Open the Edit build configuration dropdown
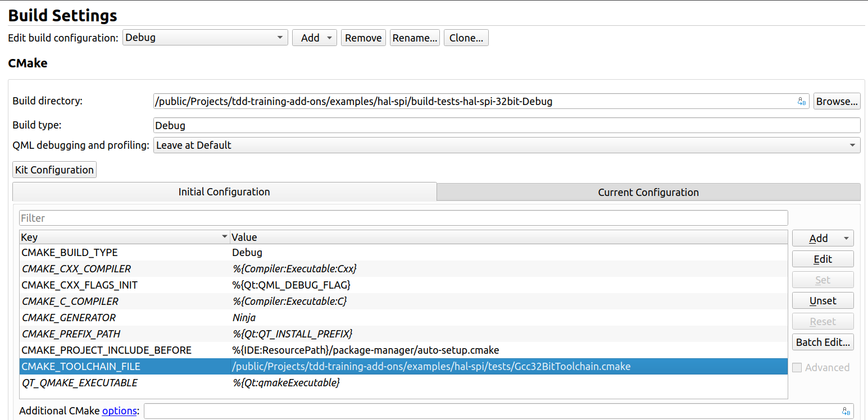The image size is (868, 420). 205,38
